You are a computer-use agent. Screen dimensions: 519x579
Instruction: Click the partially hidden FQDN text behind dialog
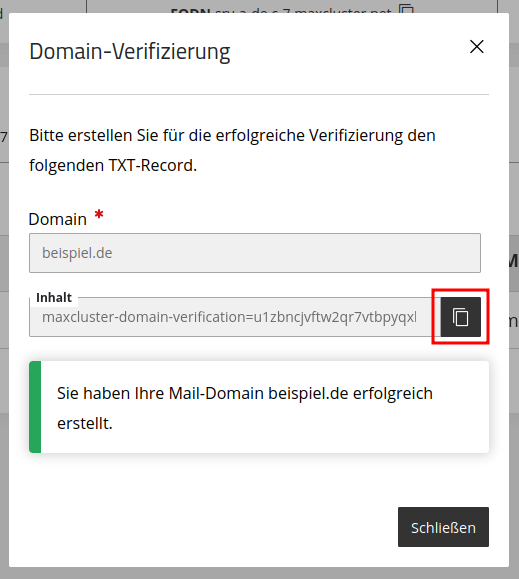(281, 10)
